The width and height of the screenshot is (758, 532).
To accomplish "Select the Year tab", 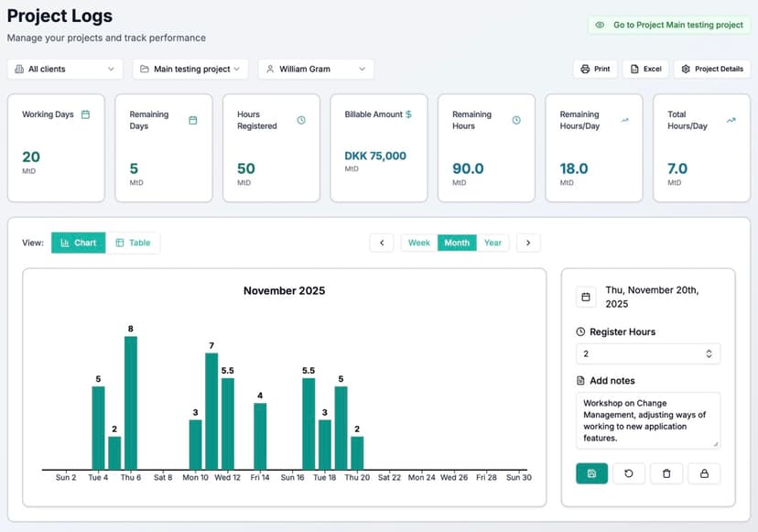I will 493,243.
